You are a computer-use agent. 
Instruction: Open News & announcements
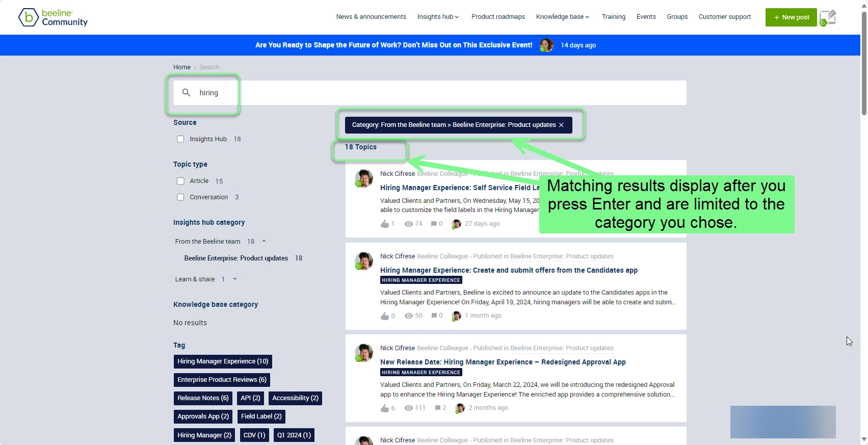click(371, 17)
